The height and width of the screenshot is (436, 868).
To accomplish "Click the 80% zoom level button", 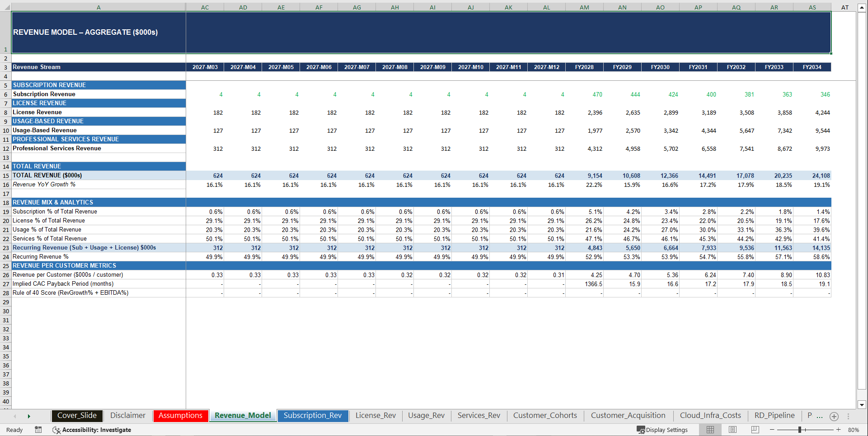I will click(856, 430).
